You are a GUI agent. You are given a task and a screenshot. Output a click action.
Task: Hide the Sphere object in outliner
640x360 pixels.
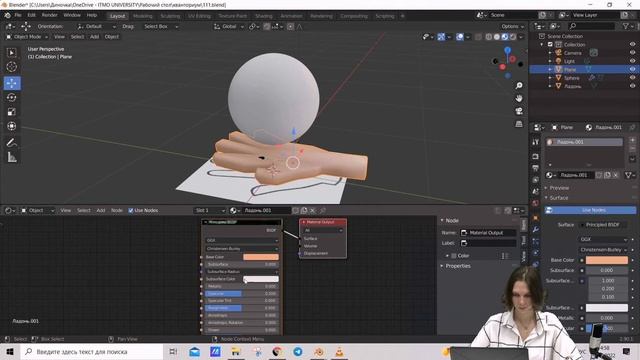632,78
